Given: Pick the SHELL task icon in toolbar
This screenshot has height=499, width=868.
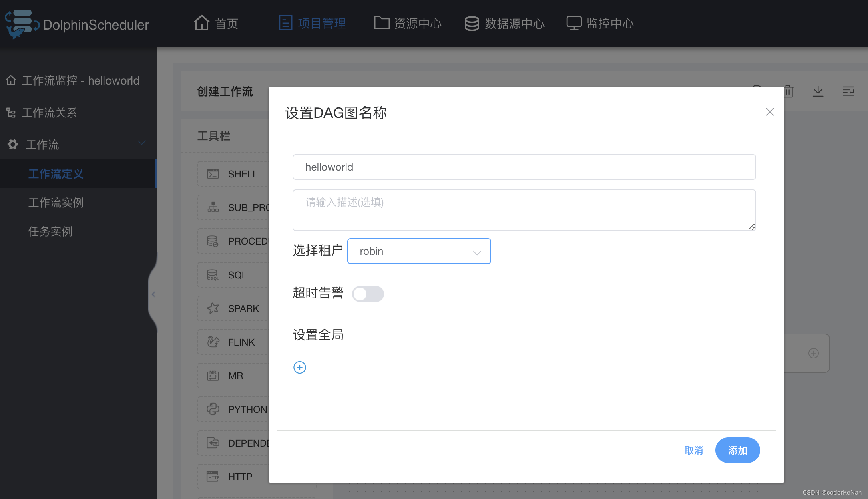Looking at the screenshot, I should pyautogui.click(x=213, y=174).
